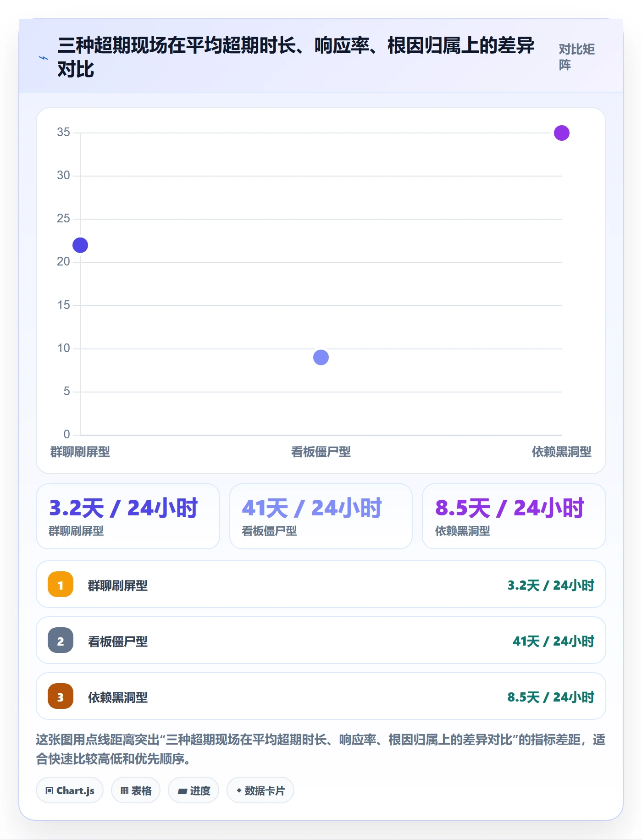Open the 8.5天 / 24小时 data card
Screen dimensions: 642x840
tap(514, 516)
